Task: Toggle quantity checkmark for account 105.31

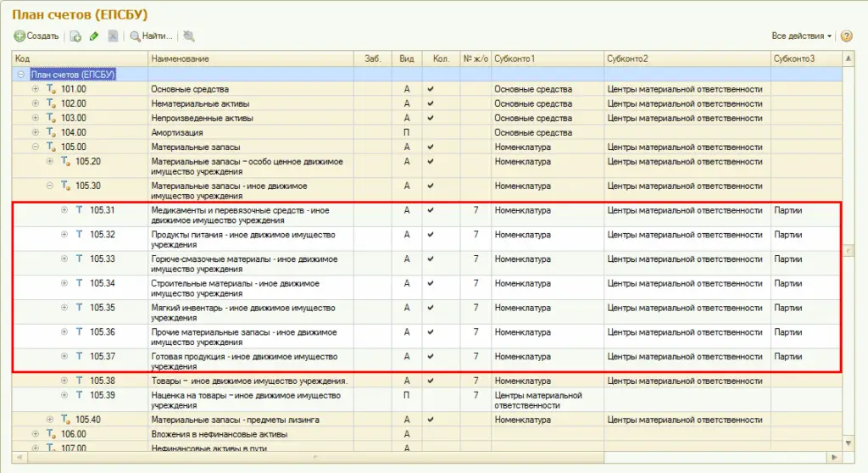Action: [x=430, y=210]
